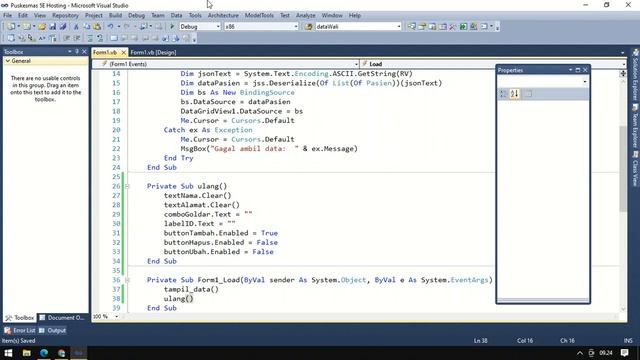Open Class View side tab

(635, 169)
